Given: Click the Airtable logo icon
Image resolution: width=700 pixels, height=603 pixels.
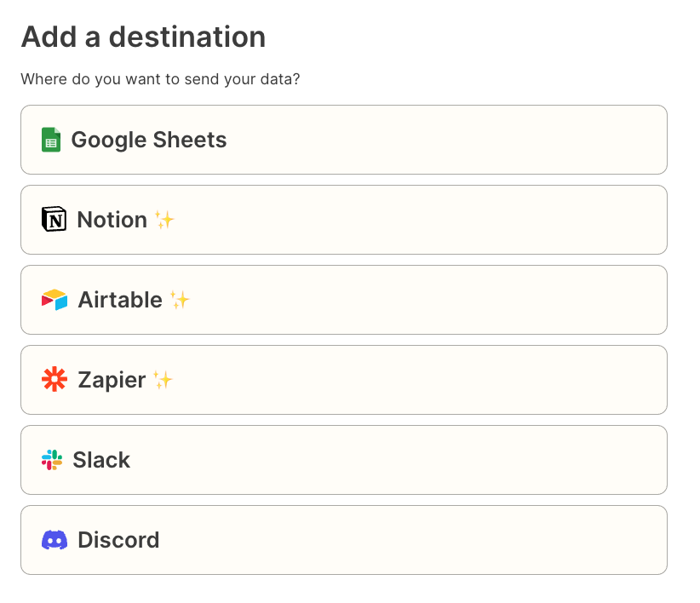Looking at the screenshot, I should (x=55, y=300).
